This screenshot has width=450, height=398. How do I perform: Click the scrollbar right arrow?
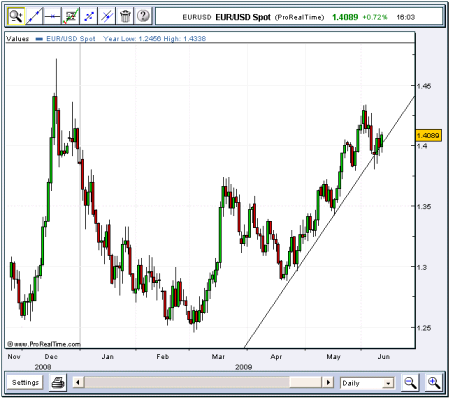[328, 382]
